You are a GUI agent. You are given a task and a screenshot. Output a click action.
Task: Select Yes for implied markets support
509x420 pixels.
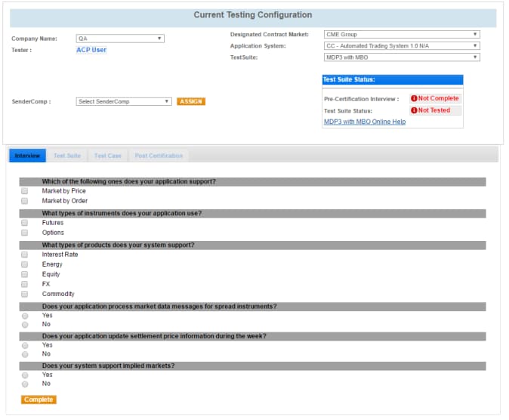[x=25, y=375]
